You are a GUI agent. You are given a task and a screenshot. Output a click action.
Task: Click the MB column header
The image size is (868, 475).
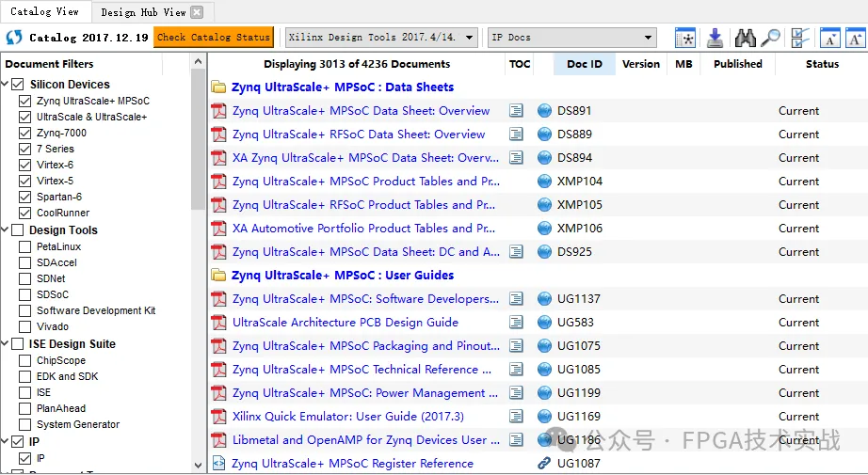(x=683, y=64)
